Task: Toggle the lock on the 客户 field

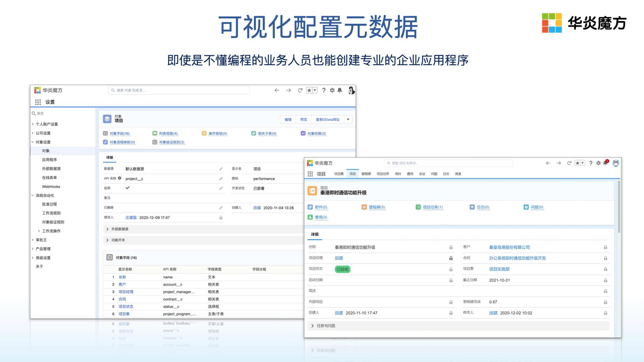Action: coord(605,247)
